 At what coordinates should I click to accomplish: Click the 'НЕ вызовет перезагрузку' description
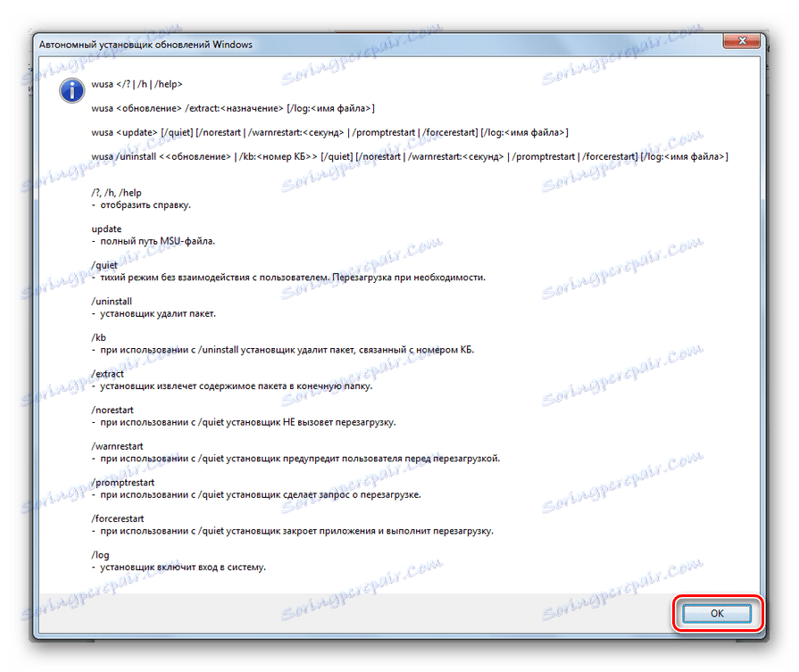(x=244, y=422)
